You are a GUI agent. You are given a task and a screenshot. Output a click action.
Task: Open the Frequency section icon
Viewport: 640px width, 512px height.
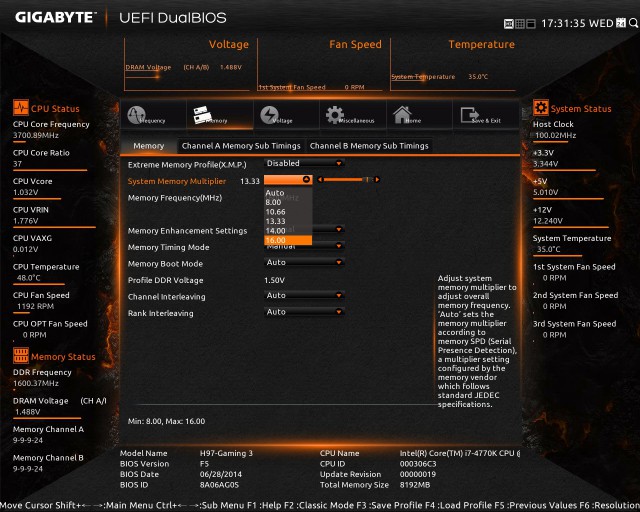[x=136, y=115]
